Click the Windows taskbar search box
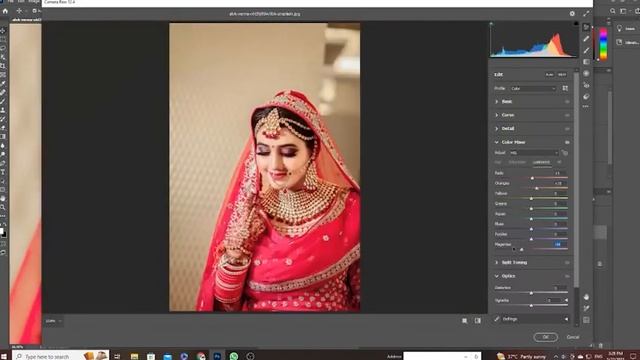The image size is (640, 360). coord(60,356)
